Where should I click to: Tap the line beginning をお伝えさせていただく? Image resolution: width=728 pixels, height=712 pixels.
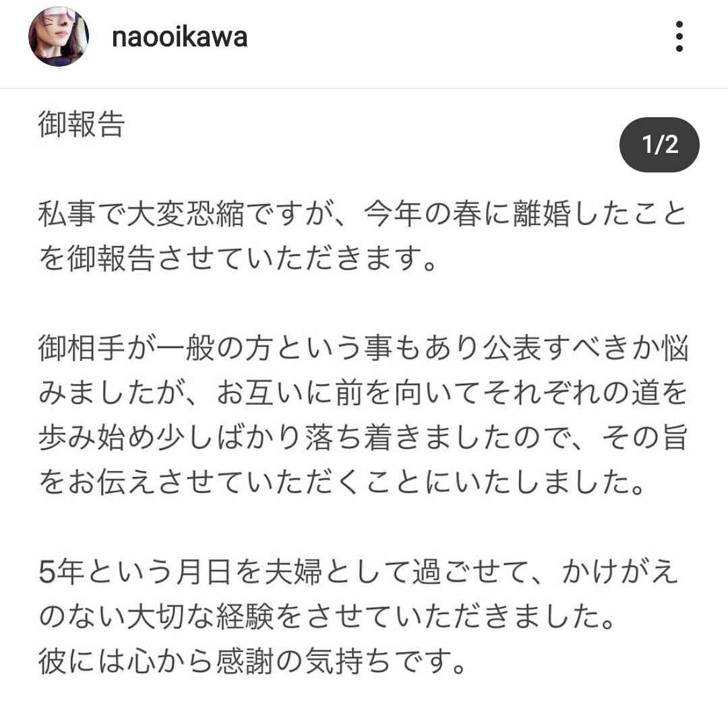tap(342, 482)
